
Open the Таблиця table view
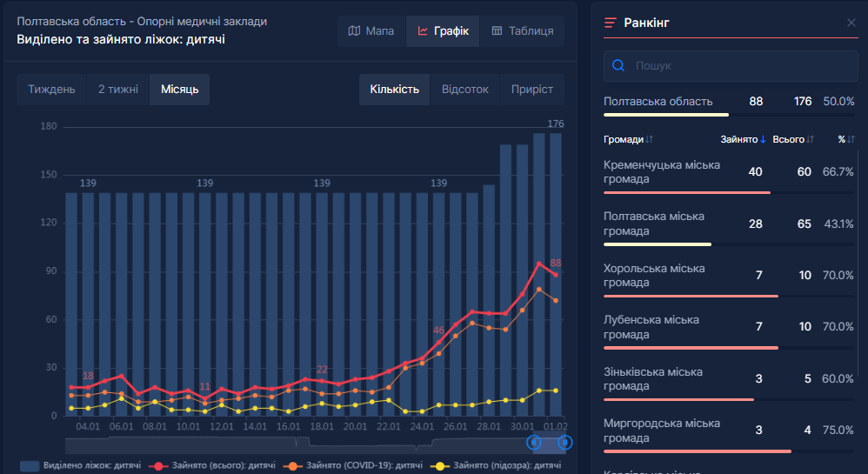[522, 31]
